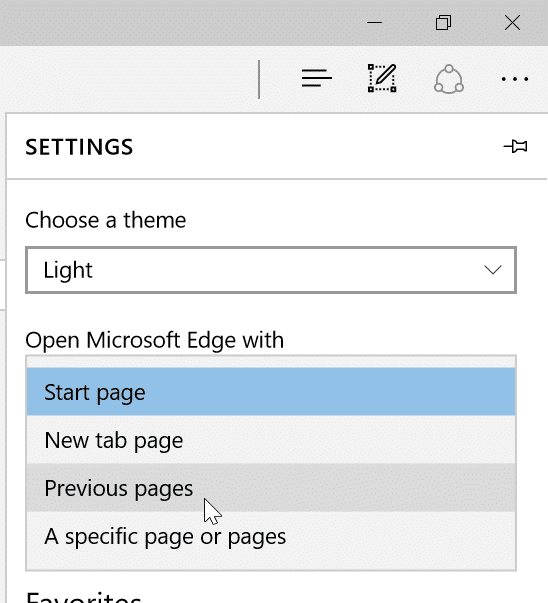Open the Hub icon in toolbar
This screenshot has width=548, height=603.
(316, 78)
